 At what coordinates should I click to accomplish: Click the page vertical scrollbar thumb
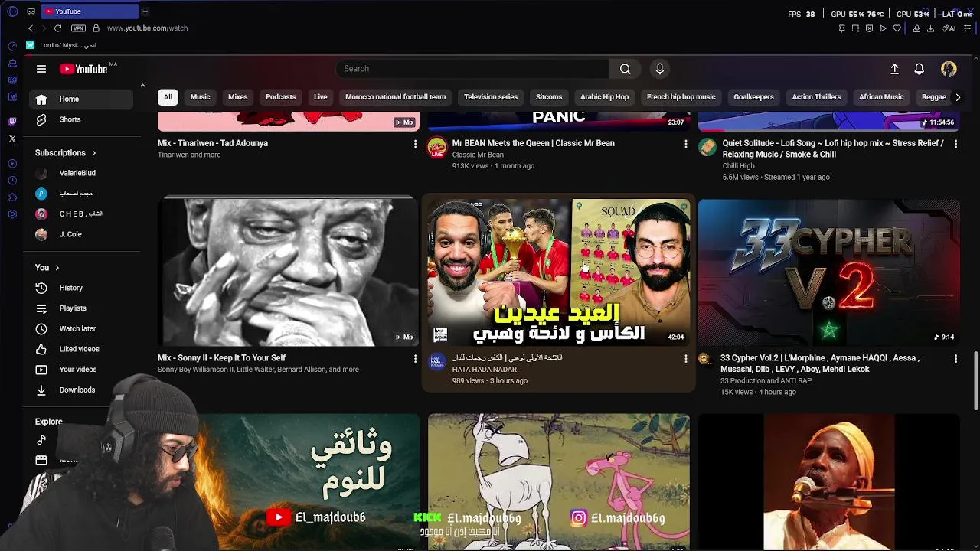coord(975,381)
